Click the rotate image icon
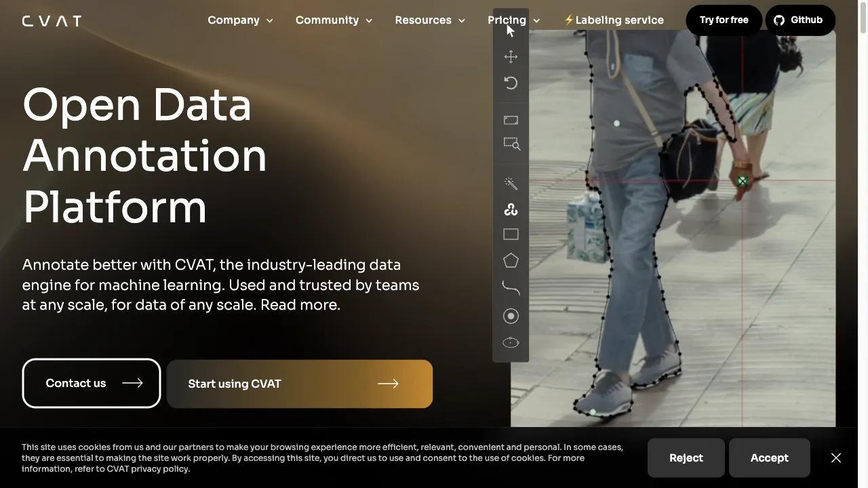This screenshot has width=868, height=488. tap(511, 83)
